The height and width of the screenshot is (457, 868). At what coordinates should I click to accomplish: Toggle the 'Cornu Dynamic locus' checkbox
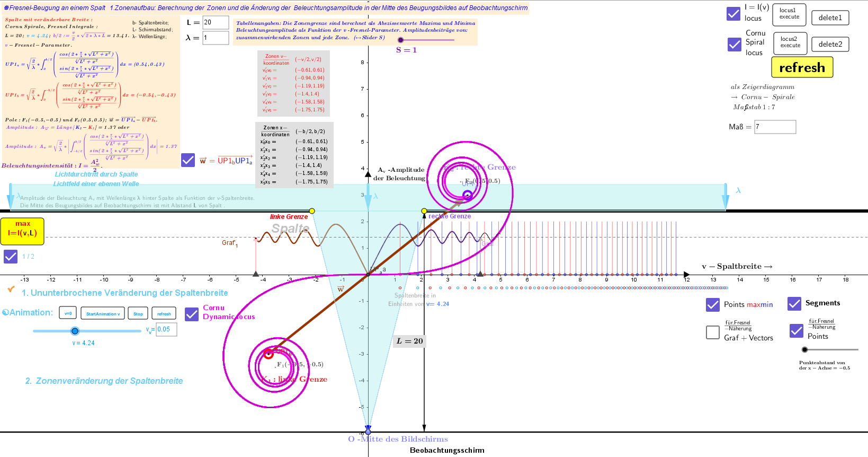click(192, 314)
